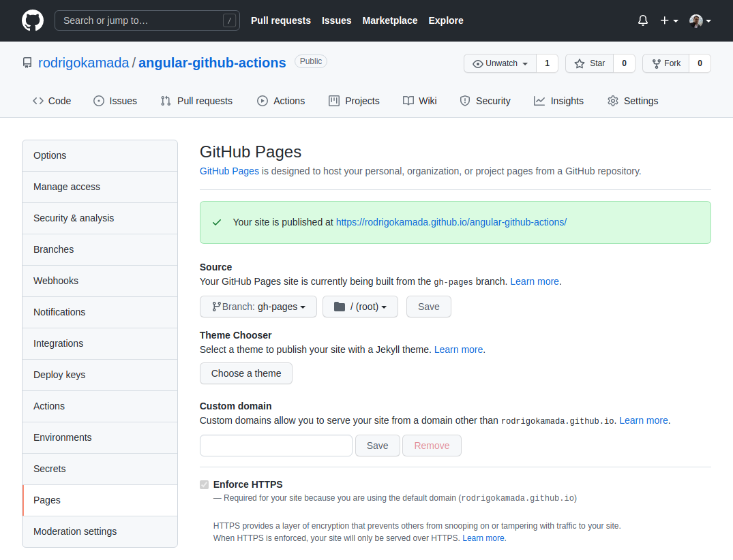Focus the custom domain text field
The image size is (733, 560).
[x=275, y=446]
